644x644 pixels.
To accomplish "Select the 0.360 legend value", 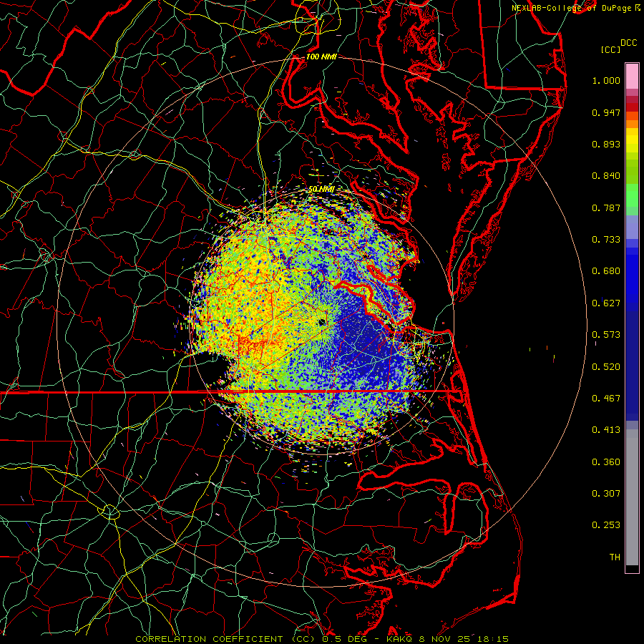I will [x=606, y=462].
